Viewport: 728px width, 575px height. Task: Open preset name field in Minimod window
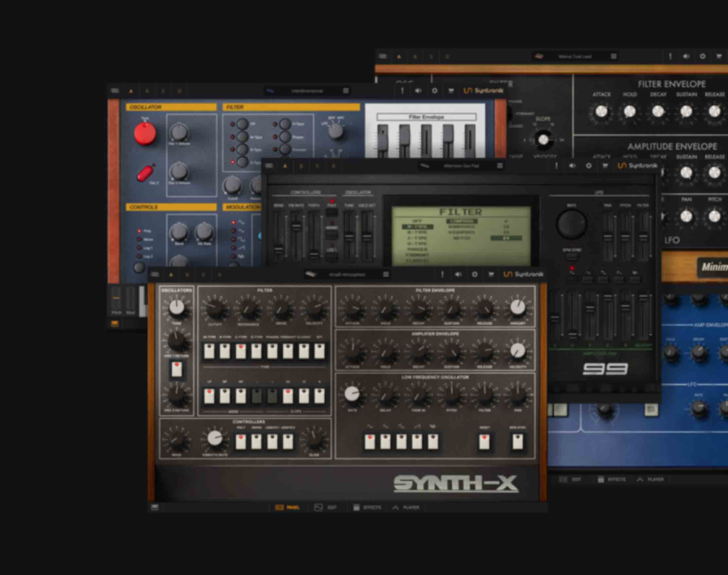575,56
